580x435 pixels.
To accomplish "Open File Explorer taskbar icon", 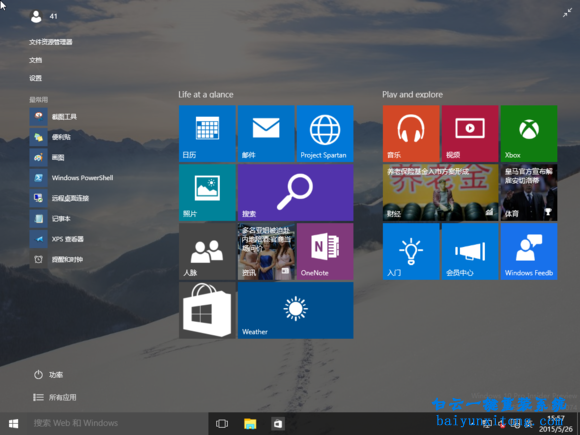I will coord(250,424).
